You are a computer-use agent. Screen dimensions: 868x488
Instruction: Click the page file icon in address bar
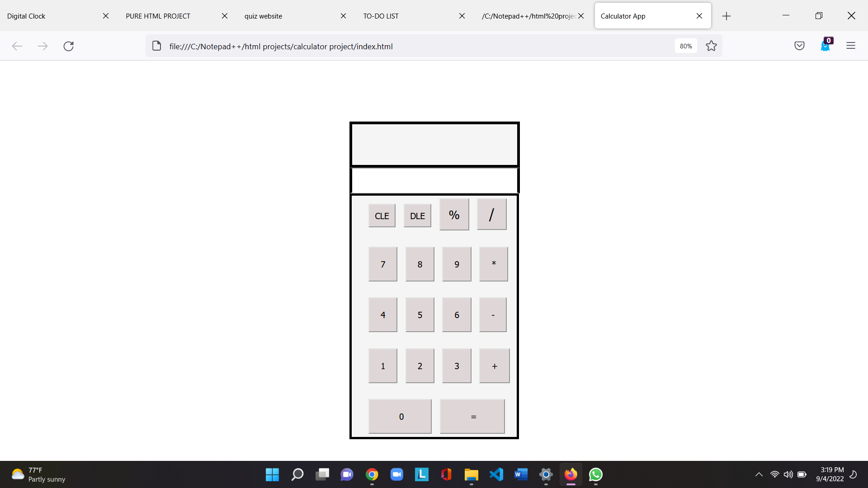(156, 46)
